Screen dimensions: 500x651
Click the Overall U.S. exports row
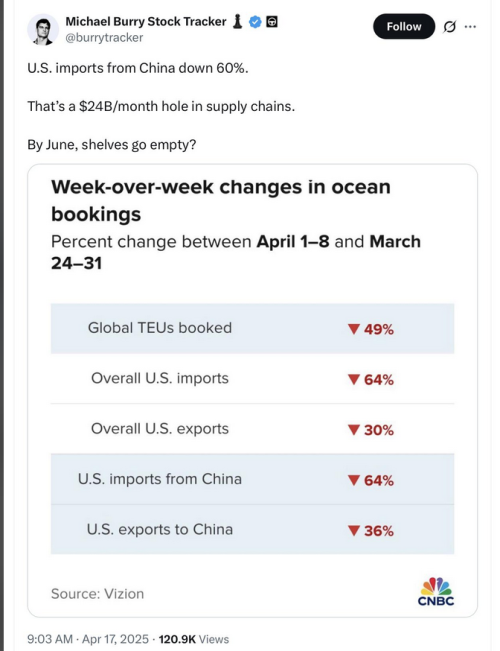(252, 429)
